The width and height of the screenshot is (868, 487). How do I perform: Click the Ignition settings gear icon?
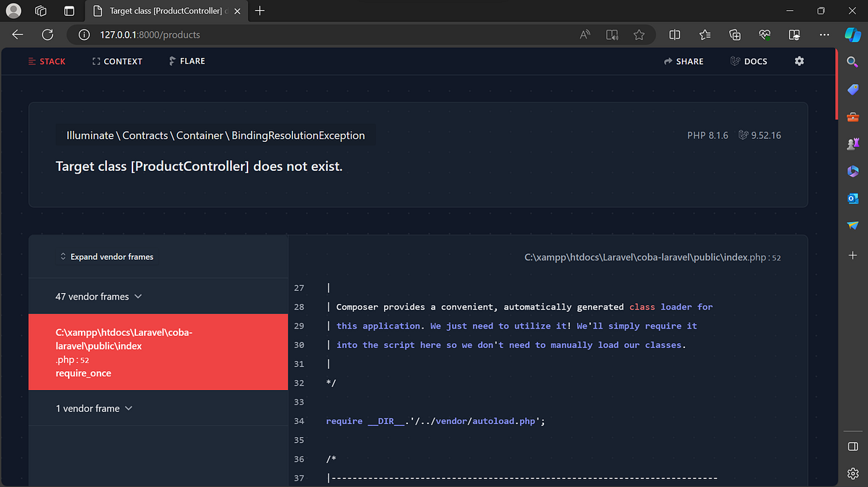[799, 62]
